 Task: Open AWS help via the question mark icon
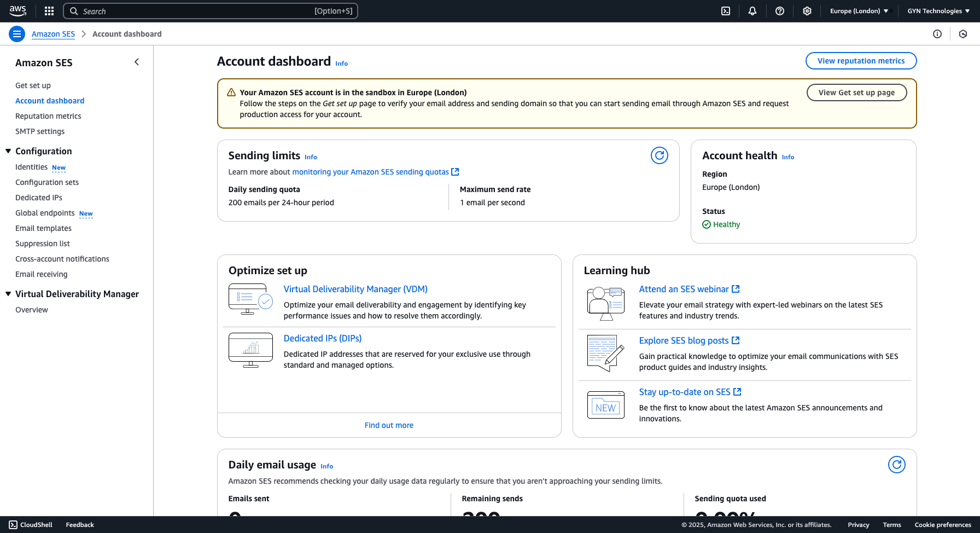tap(780, 11)
